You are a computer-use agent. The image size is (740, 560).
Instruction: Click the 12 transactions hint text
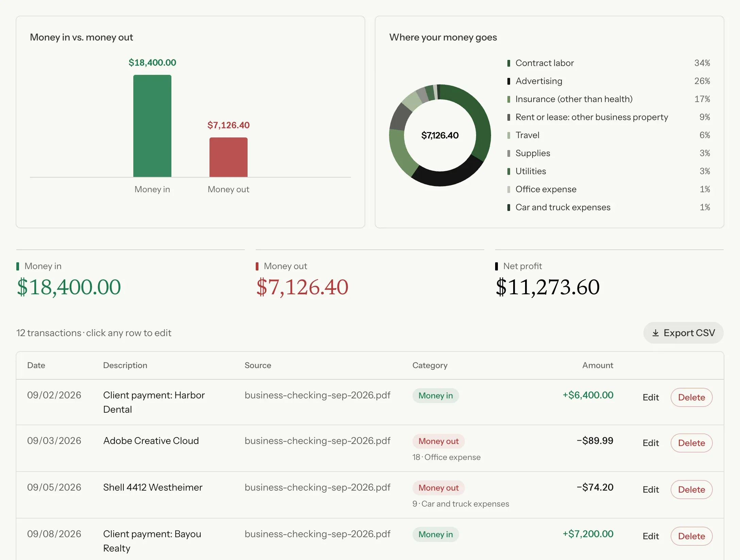tap(94, 333)
